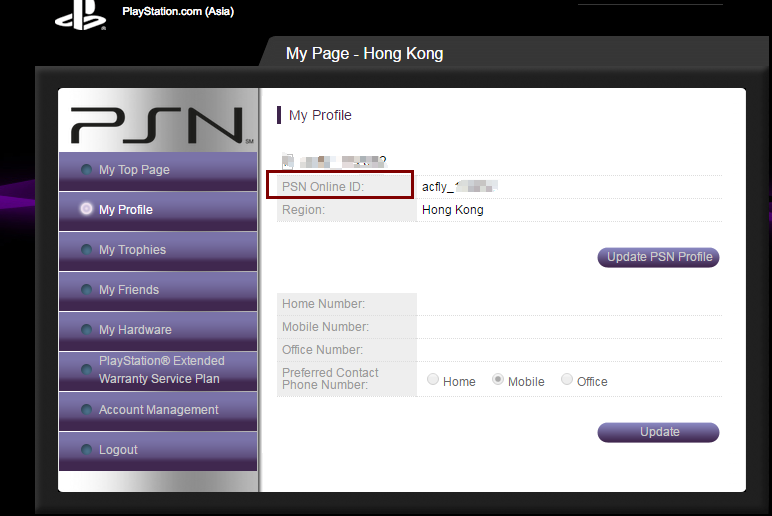This screenshot has width=772, height=516.
Task: Go to My Trophies page
Action: pyautogui.click(x=158, y=251)
